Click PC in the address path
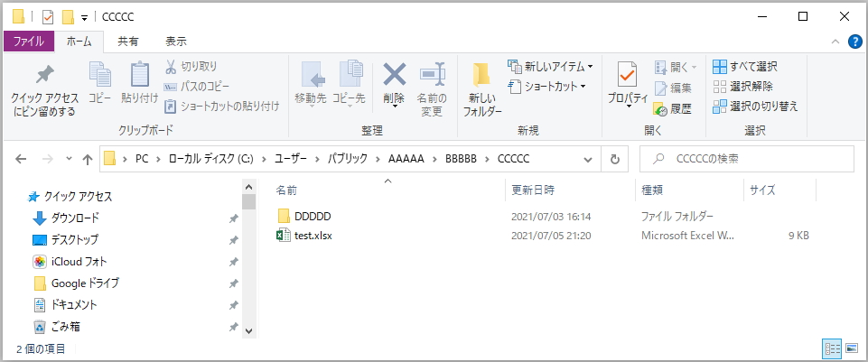The height and width of the screenshot is (362, 868). click(142, 160)
